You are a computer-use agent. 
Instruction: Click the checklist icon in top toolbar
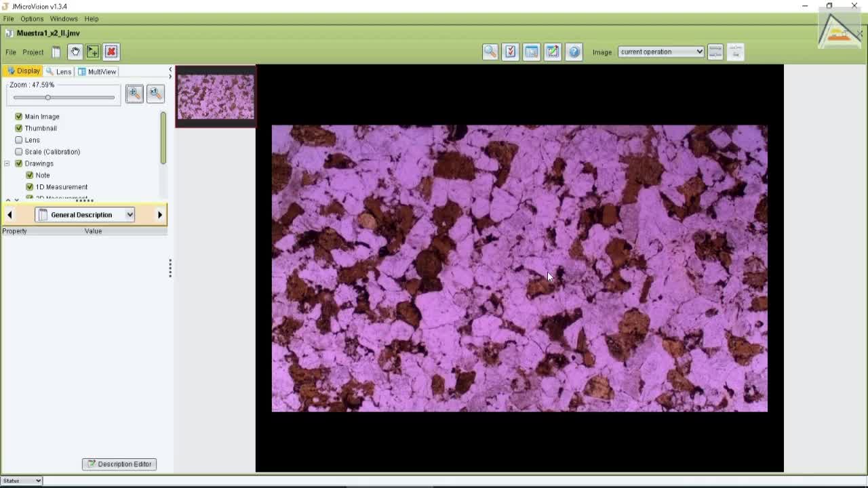tap(511, 52)
